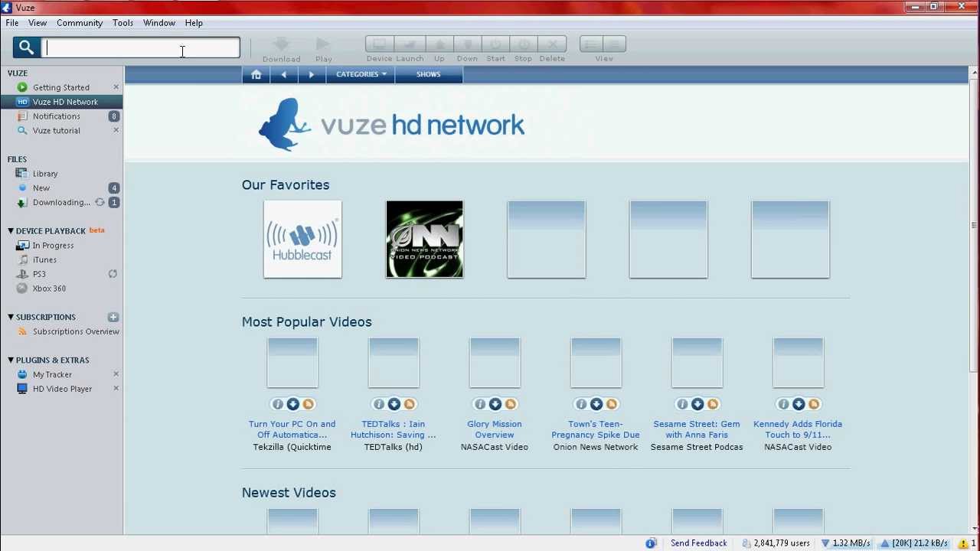This screenshot has width=980, height=551.
Task: Click the Down toolbar button
Action: (x=467, y=44)
